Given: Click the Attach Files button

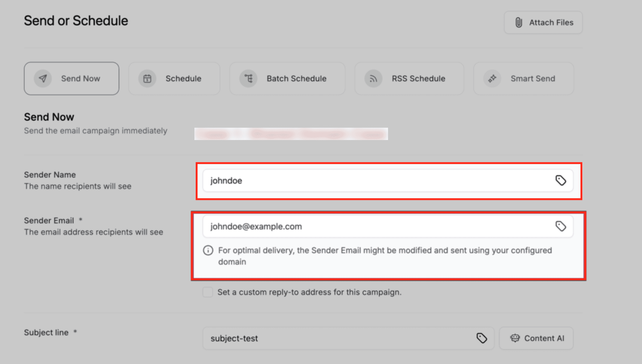Looking at the screenshot, I should click(543, 22).
